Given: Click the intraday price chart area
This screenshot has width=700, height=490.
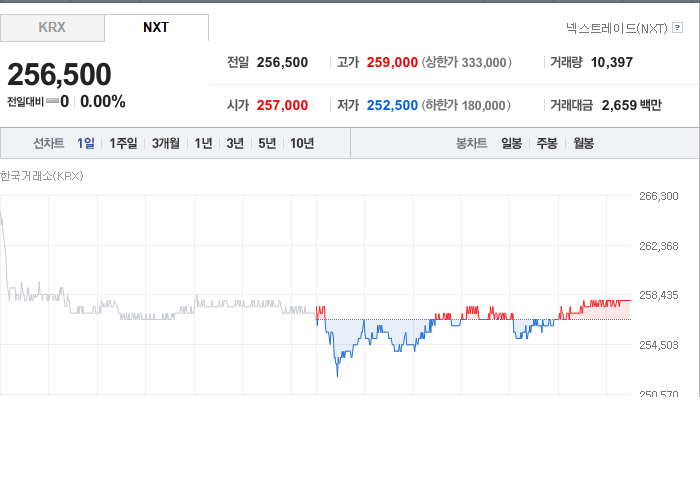Looking at the screenshot, I should [315, 295].
